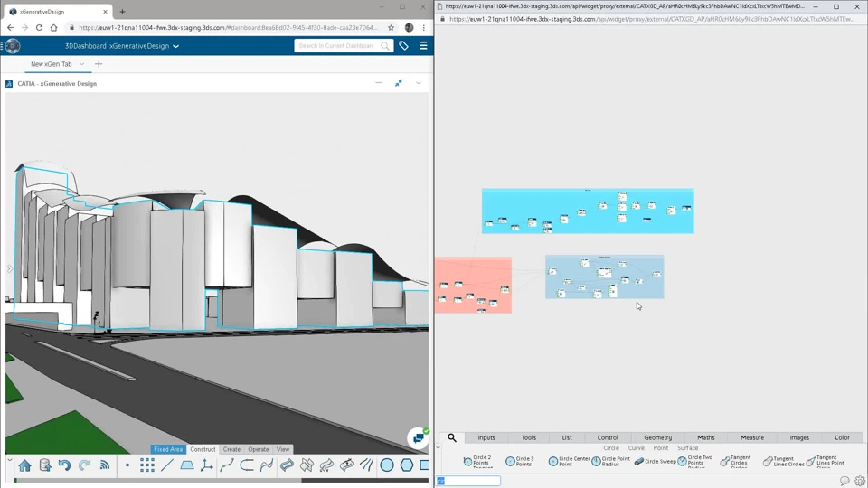868x488 pixels.
Task: Click the node search input field
Action: pos(468,482)
